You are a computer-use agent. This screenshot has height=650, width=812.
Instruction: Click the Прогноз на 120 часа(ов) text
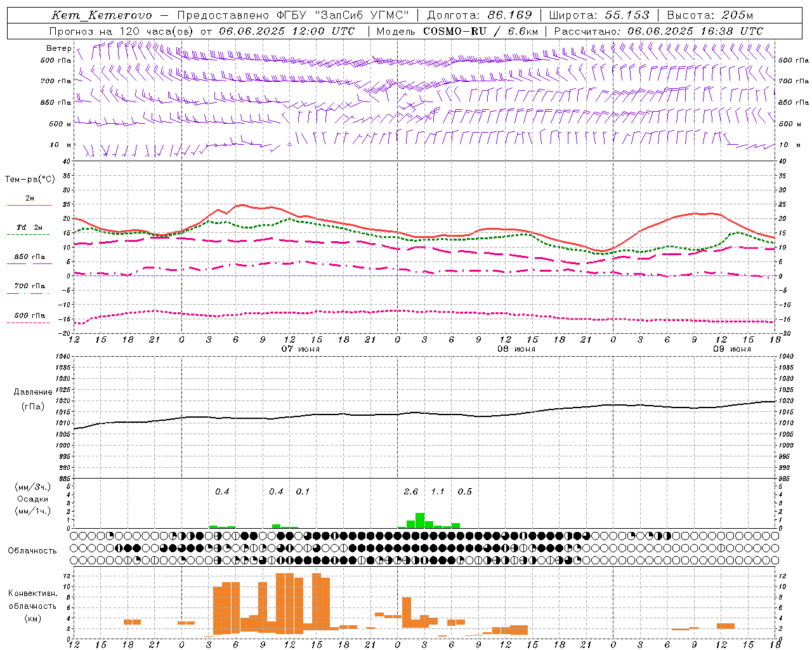(122, 31)
